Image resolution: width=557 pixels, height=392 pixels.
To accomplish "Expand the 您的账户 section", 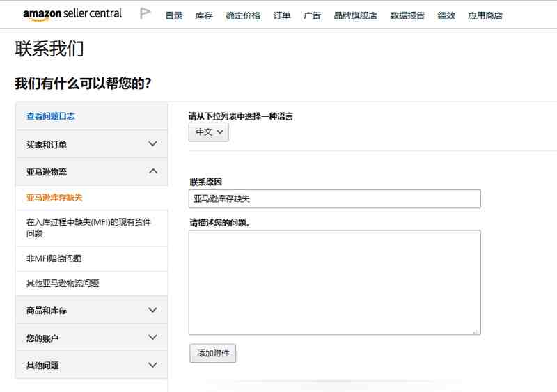I will (91, 338).
